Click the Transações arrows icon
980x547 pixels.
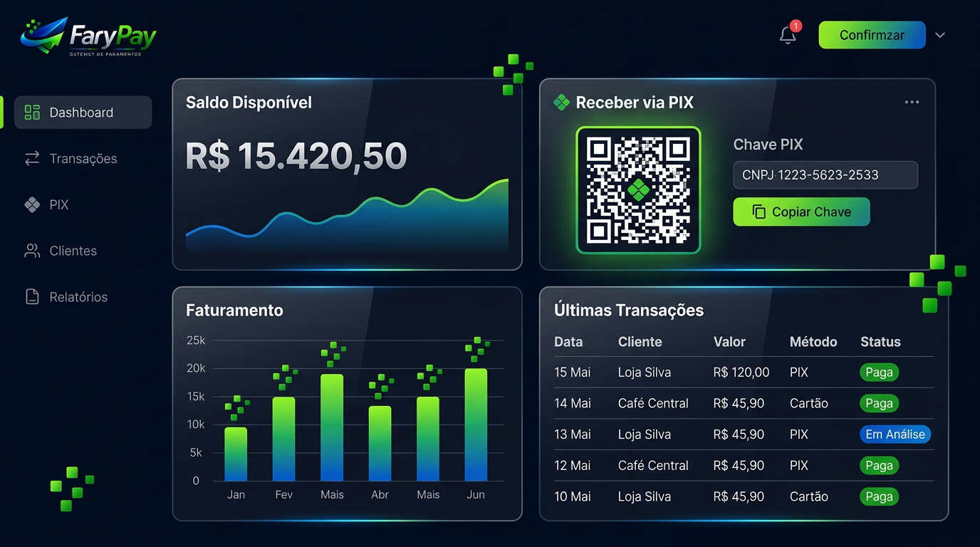[x=31, y=158]
